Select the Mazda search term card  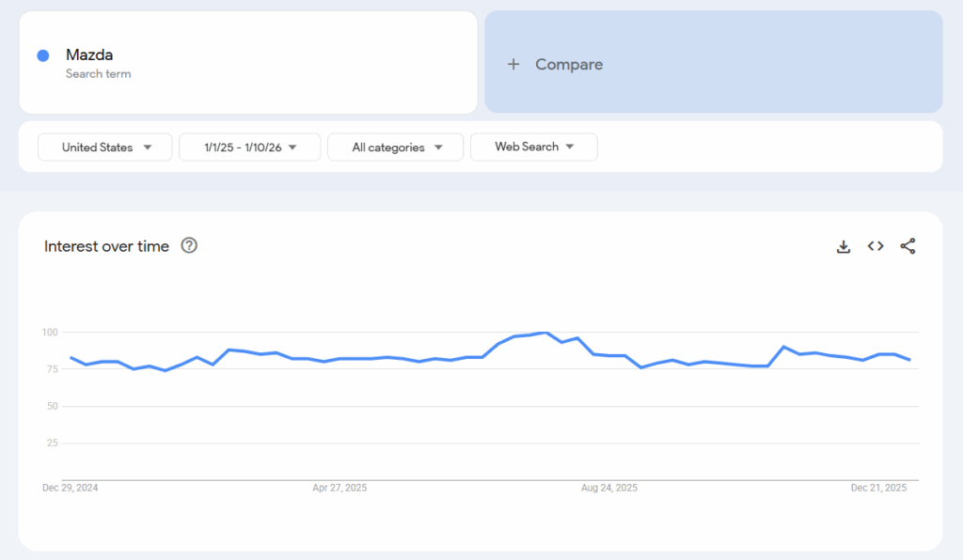click(x=249, y=61)
